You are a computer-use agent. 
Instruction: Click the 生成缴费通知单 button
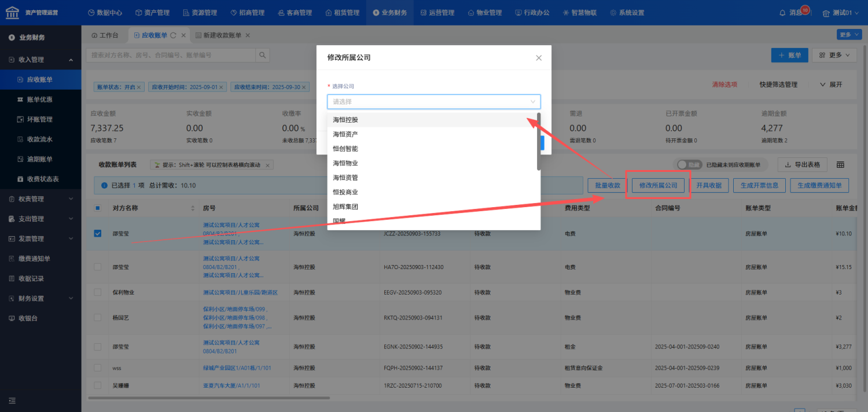click(x=819, y=186)
